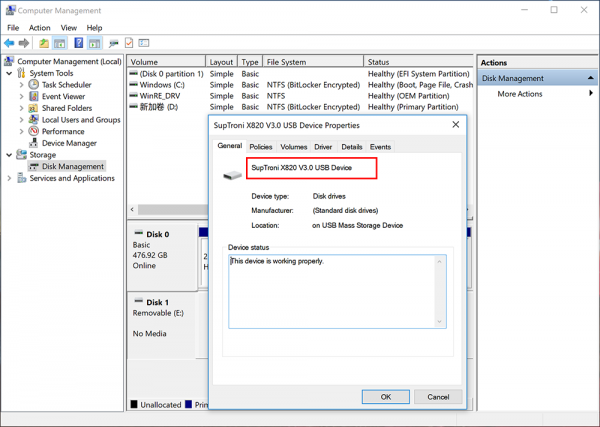
Task: Select Performance in the tree
Action: pos(63,132)
